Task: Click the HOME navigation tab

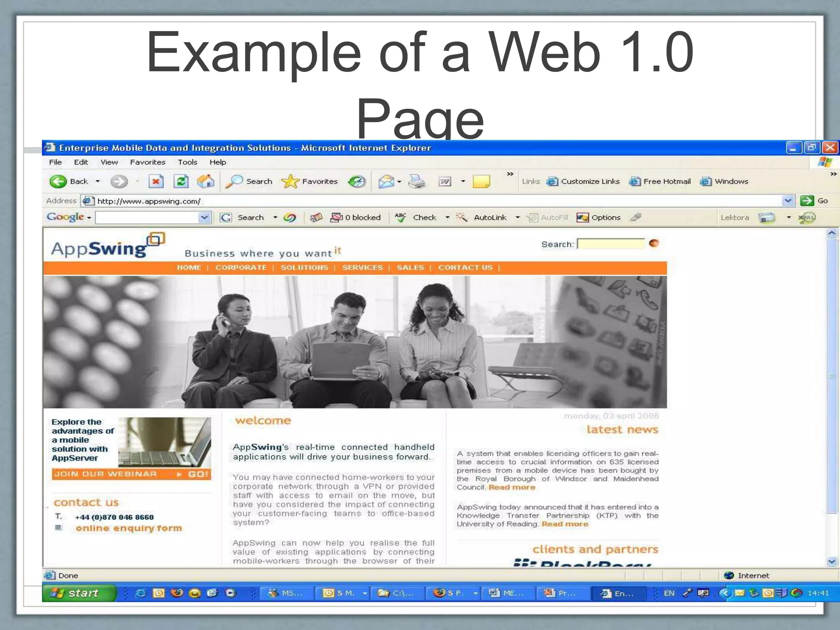Action: click(x=189, y=267)
